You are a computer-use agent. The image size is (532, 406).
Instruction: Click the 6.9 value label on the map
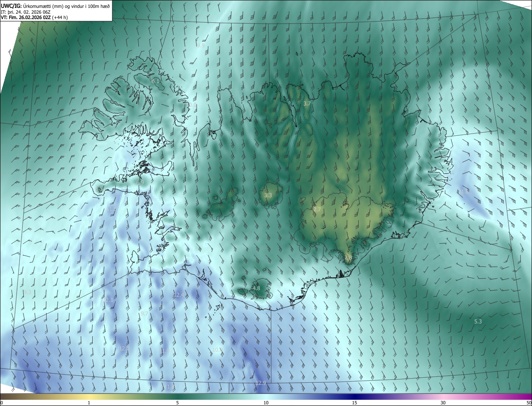pyautogui.click(x=140, y=182)
